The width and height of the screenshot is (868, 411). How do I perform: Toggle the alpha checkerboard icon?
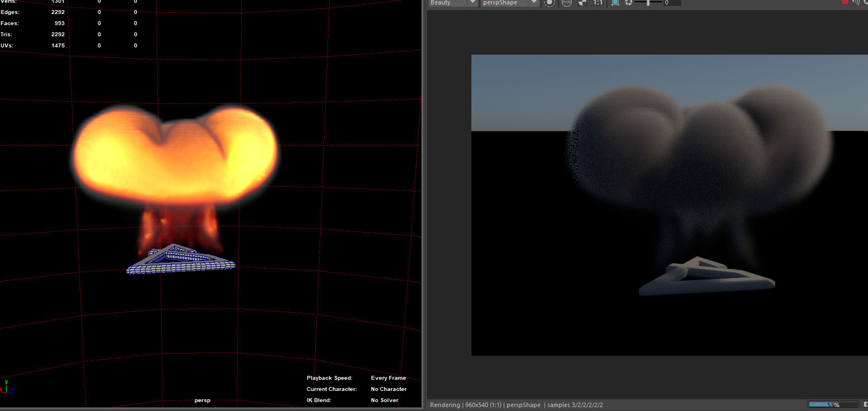click(x=582, y=3)
